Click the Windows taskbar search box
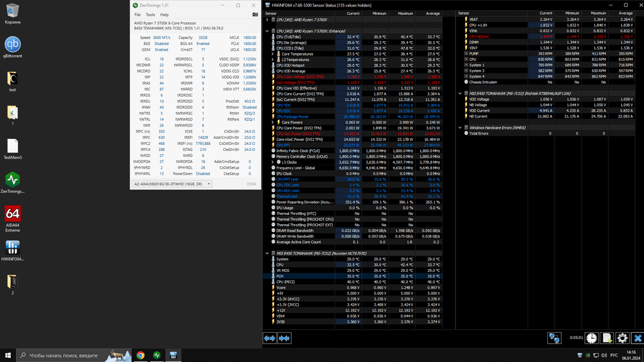The image size is (644, 362). pos(74,355)
